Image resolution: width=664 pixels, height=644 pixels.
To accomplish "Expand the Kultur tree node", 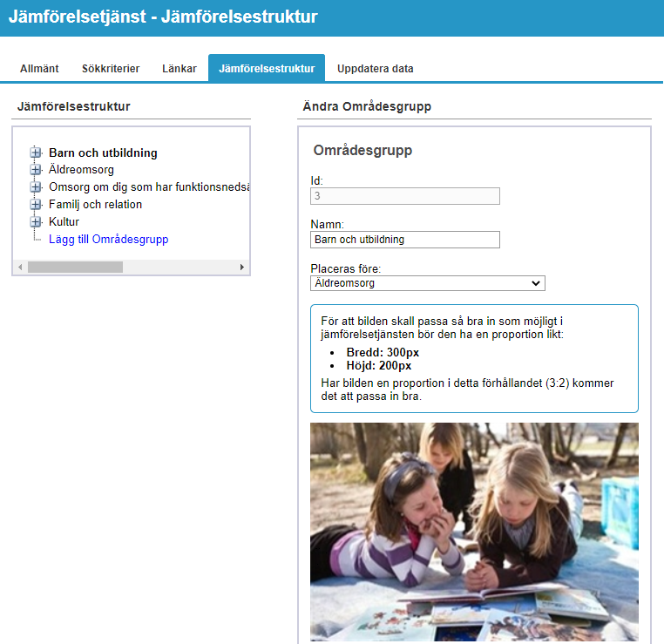I will click(x=36, y=222).
